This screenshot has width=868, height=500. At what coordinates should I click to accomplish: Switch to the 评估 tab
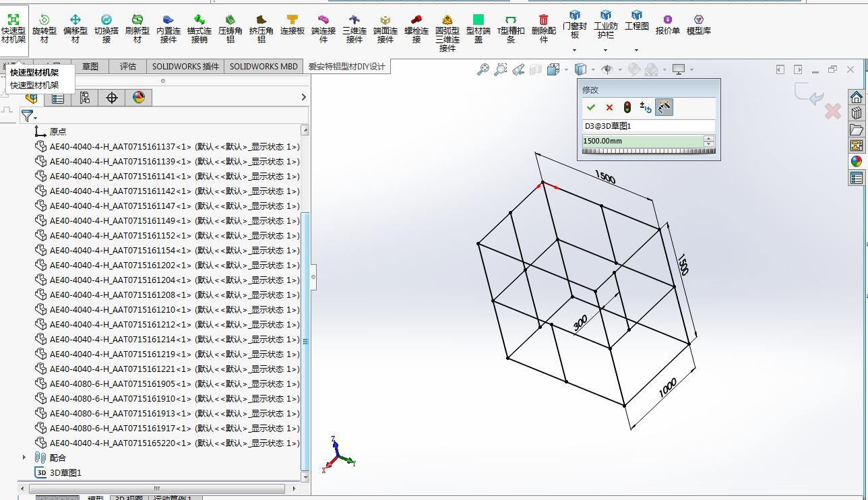pos(128,66)
